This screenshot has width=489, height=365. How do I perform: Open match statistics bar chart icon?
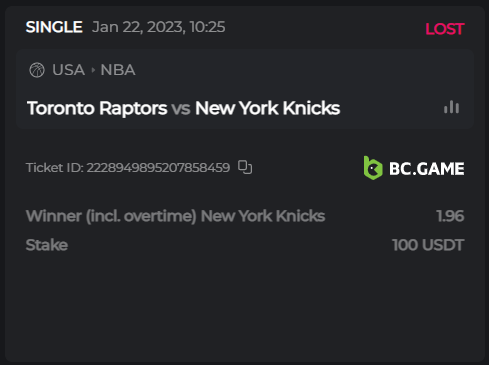(451, 107)
